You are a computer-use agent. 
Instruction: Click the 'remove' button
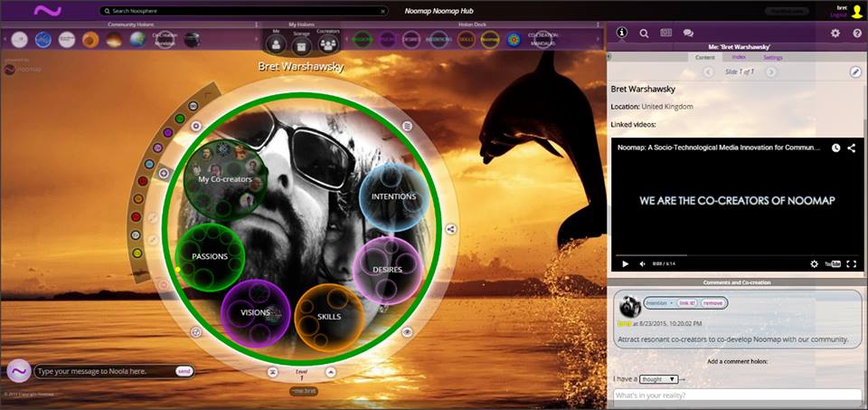tap(713, 303)
